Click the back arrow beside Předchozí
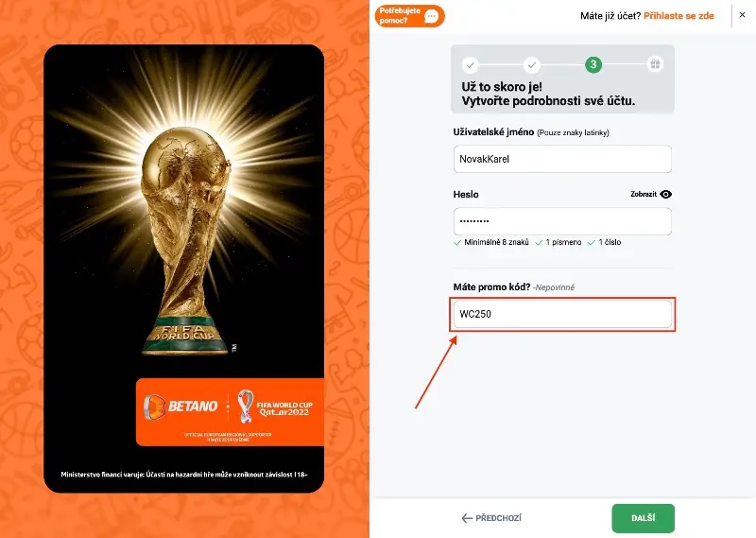The image size is (756, 538). (x=467, y=518)
